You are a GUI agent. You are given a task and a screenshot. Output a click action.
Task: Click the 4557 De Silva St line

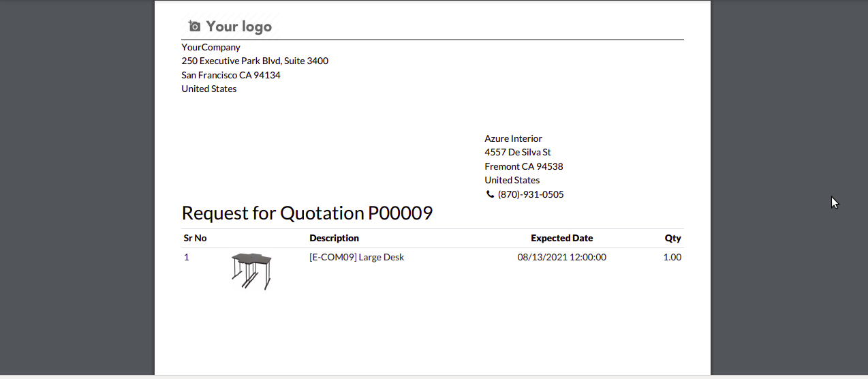518,152
